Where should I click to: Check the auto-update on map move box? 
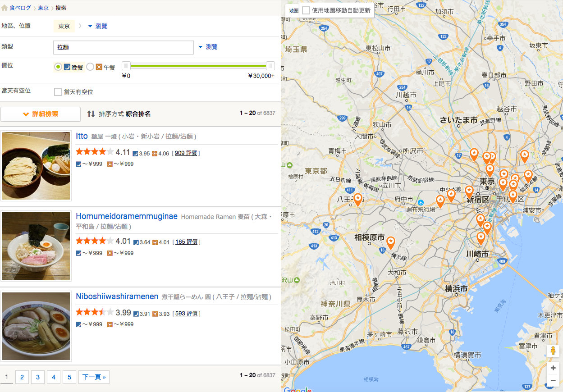click(x=306, y=10)
